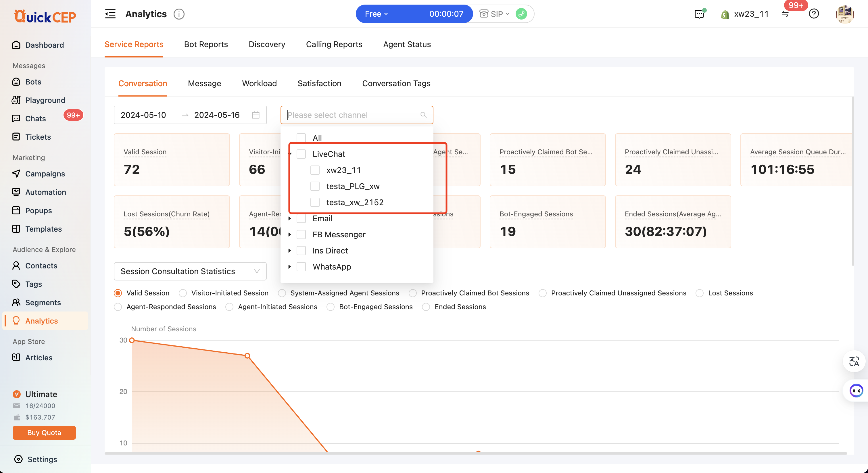This screenshot has width=868, height=473.
Task: Open Bots from the sidebar
Action: [x=33, y=82]
